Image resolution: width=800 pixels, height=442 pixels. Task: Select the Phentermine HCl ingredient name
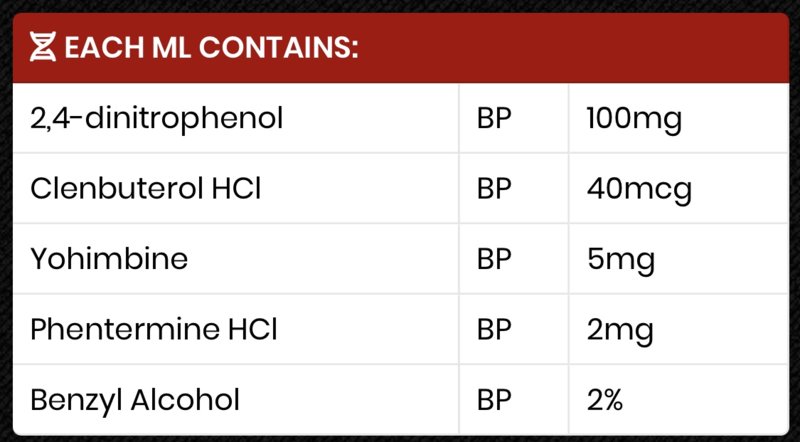click(154, 329)
